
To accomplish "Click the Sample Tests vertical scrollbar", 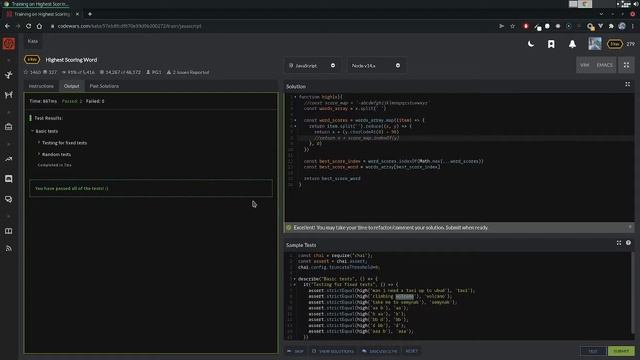I will click(633, 294).
